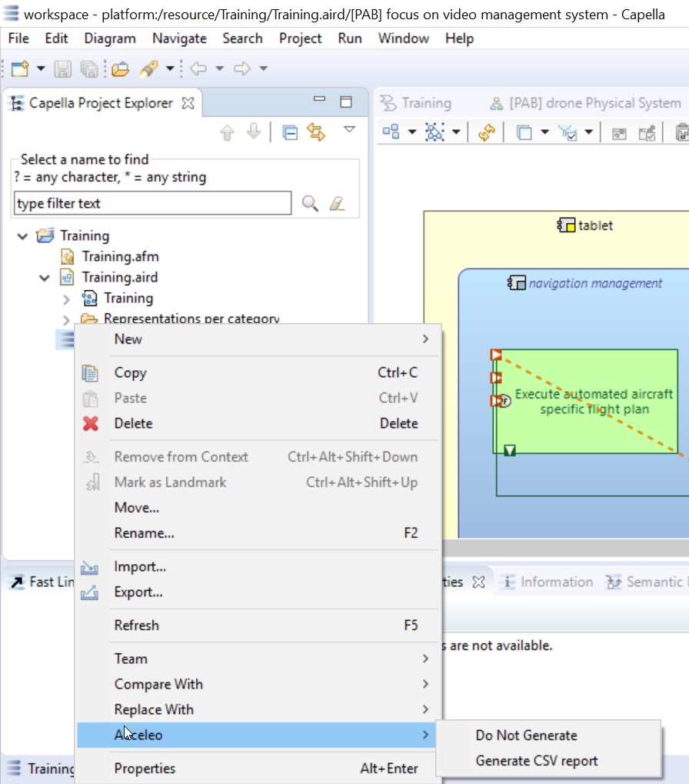Click the Layers diagram toolbar icon
The image size is (689, 784).
524,132
